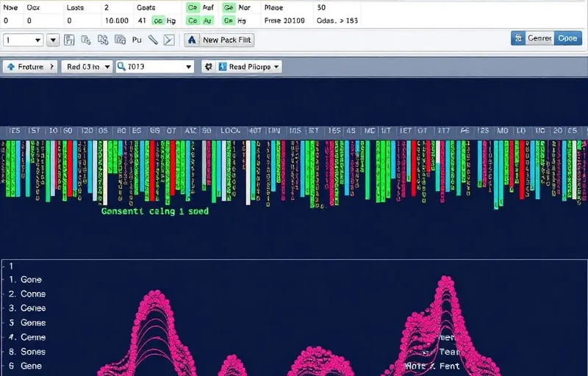Open the Red 03 in dropdown
588x376 pixels.
pos(87,67)
